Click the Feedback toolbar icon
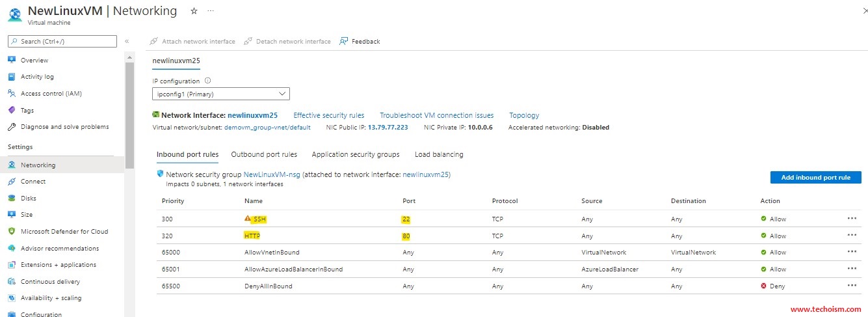 click(344, 41)
